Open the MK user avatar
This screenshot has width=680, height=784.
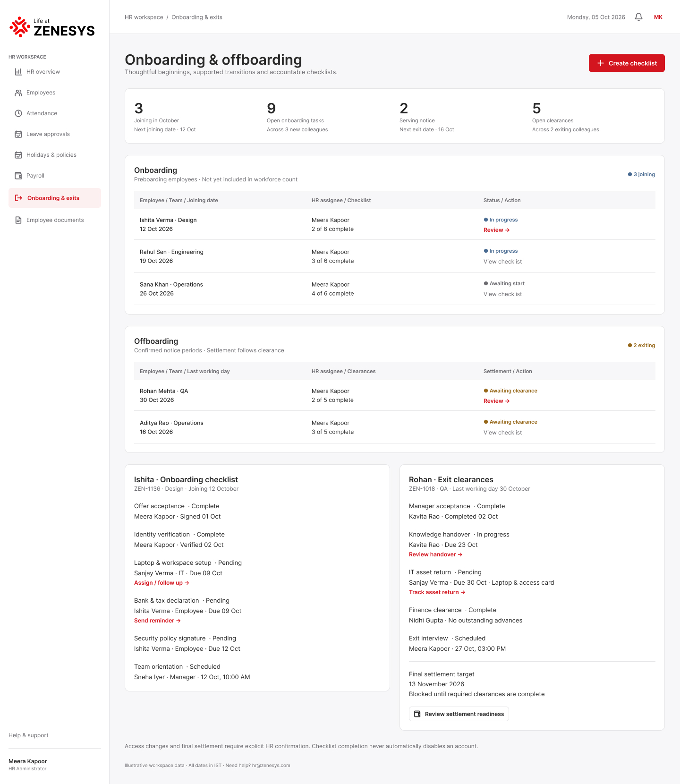(x=658, y=17)
